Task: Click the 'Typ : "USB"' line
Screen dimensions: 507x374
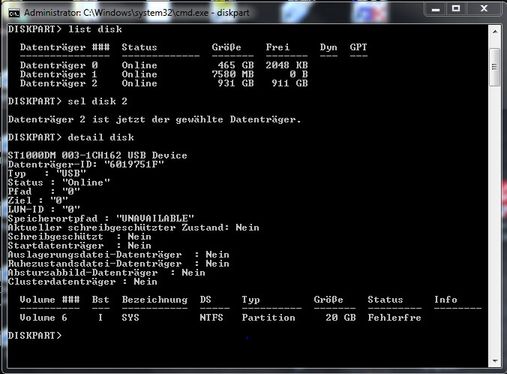Action: tap(47, 173)
